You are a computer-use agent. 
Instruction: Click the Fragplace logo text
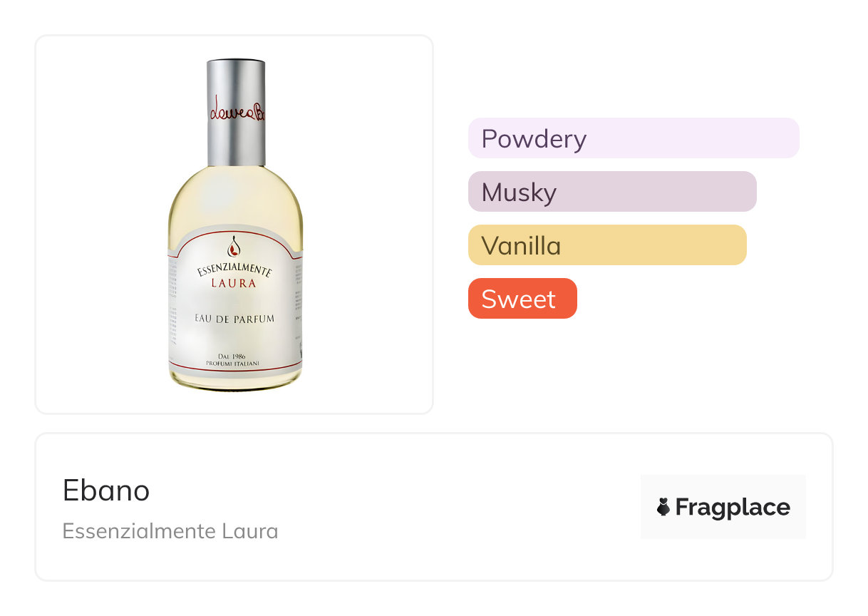click(x=732, y=507)
